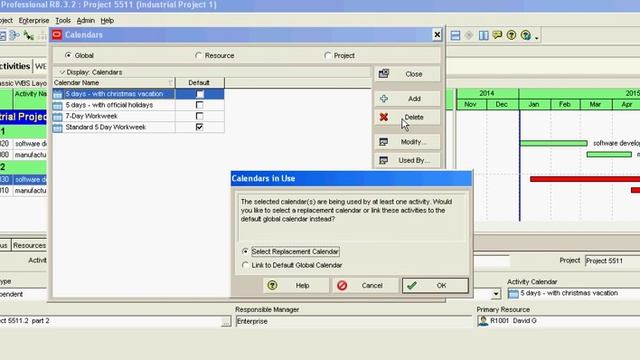Switch to the Resources tab
The height and width of the screenshot is (360, 640).
click(x=29, y=245)
